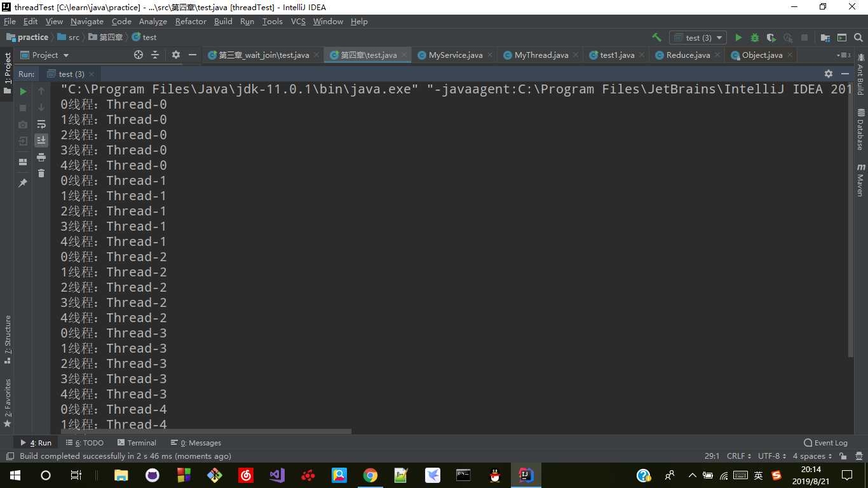Toggle soft-wrap in the Run console
This screenshot has height=488, width=868.
41,125
